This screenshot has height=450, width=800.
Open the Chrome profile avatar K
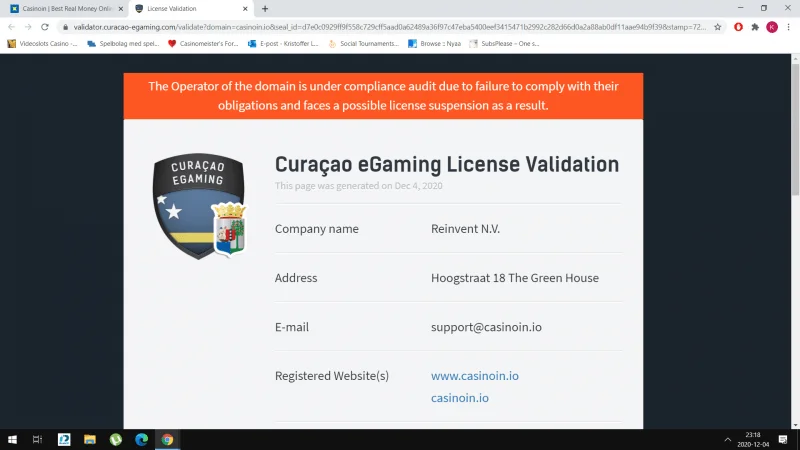click(772, 27)
